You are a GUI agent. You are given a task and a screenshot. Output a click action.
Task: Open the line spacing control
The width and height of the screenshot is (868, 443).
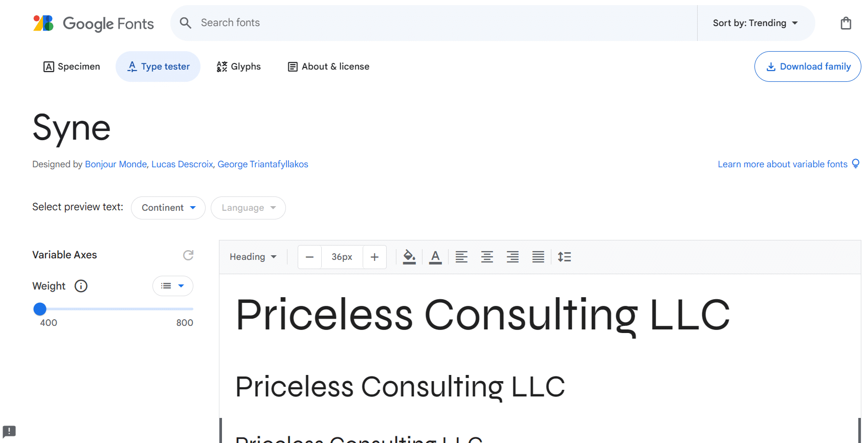click(564, 257)
